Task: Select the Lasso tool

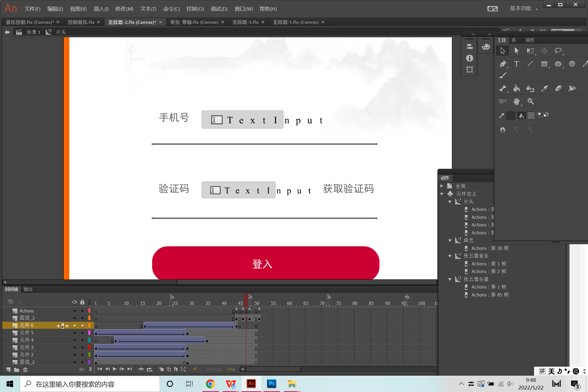Action: click(x=558, y=51)
